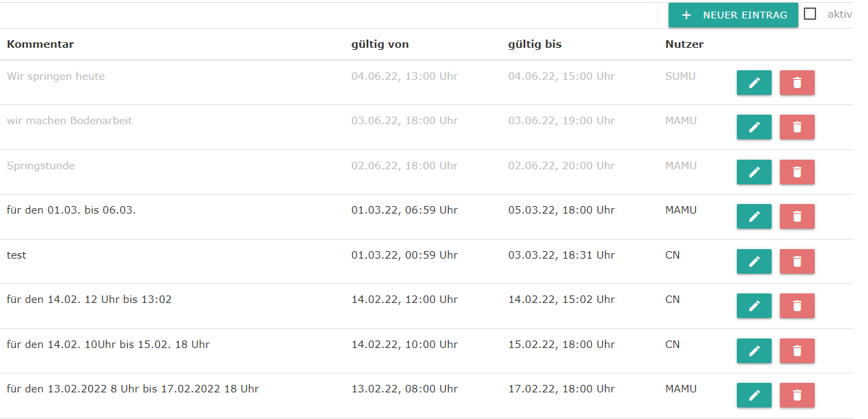Edit the 14.02. 12 Uhr entry

pos(754,306)
